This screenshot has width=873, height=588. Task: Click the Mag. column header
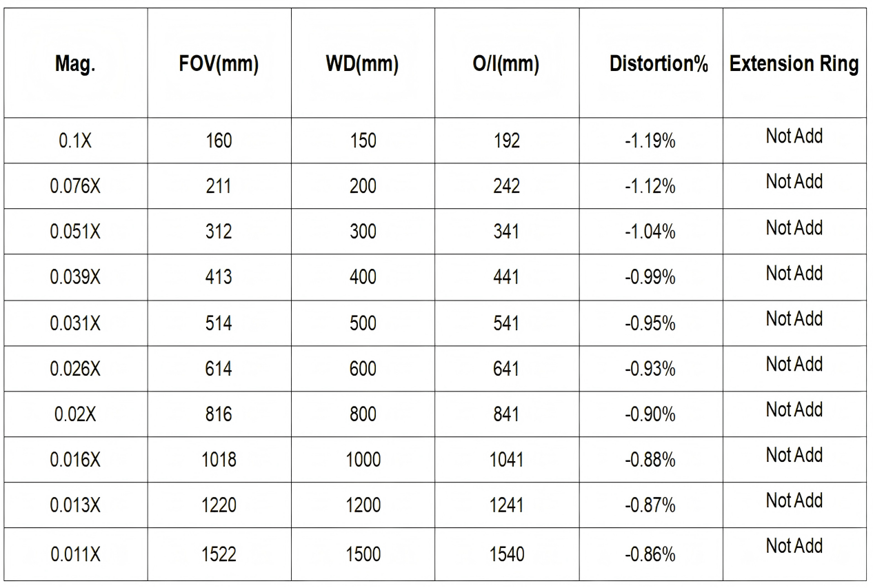(x=75, y=65)
